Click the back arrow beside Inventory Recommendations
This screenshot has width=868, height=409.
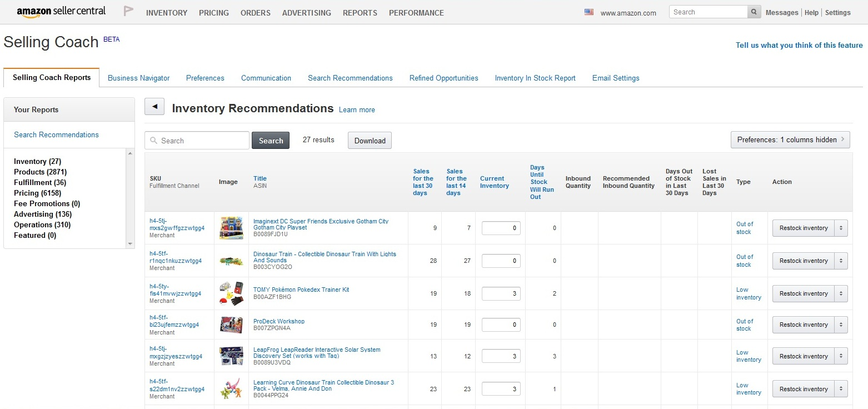click(x=154, y=106)
